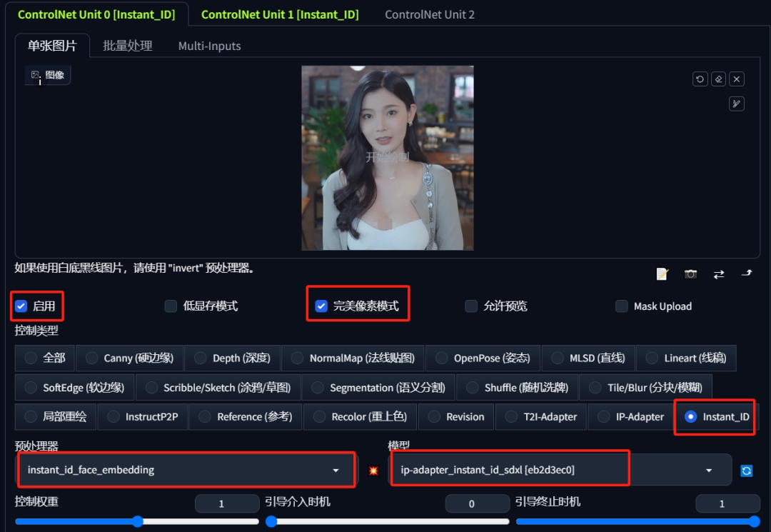This screenshot has height=532, width=771.
Task: Click the blue refresh models icon
Action: (747, 471)
